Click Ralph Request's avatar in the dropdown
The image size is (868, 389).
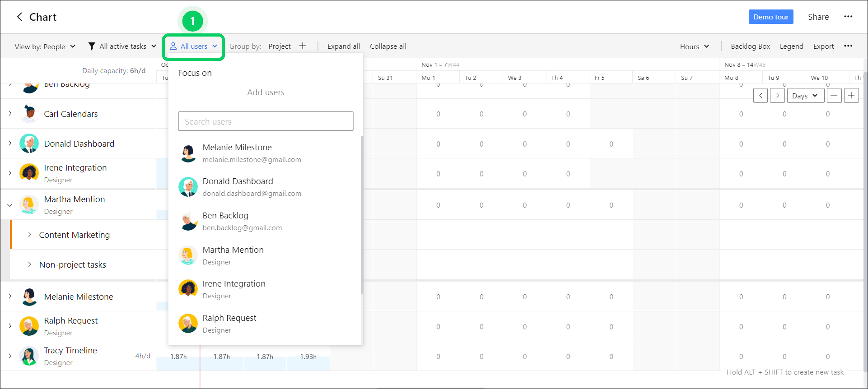(188, 324)
